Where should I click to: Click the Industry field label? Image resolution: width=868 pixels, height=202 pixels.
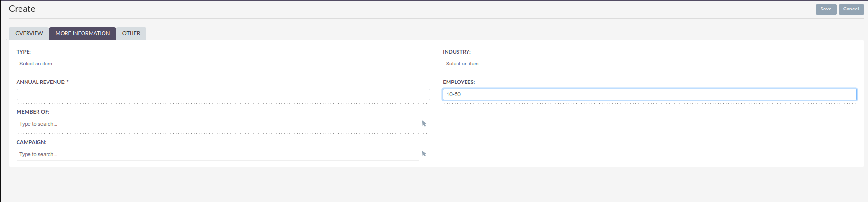[457, 52]
